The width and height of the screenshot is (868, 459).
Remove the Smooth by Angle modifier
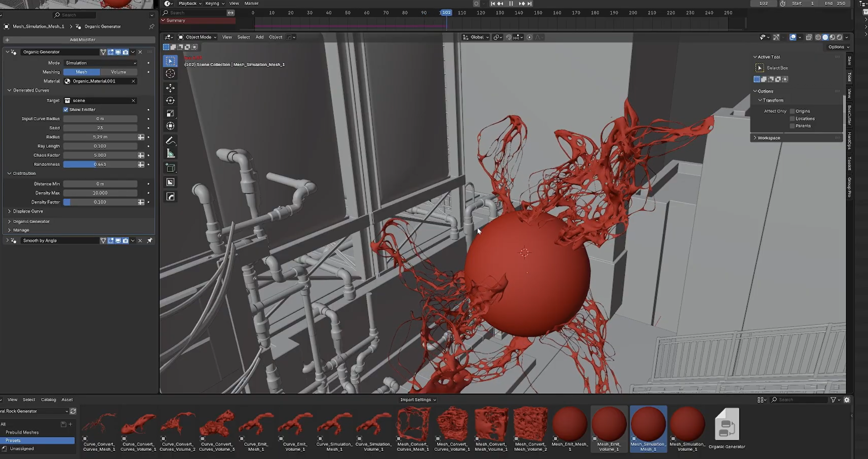point(140,240)
